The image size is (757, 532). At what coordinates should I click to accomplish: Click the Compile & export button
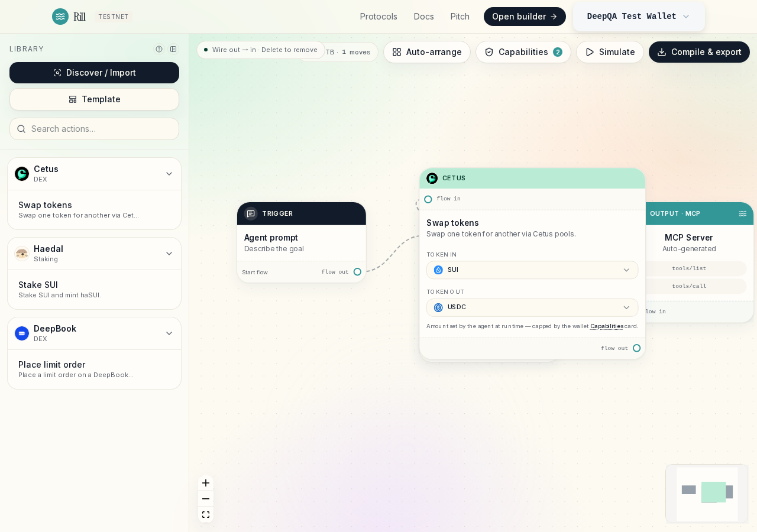[699, 52]
